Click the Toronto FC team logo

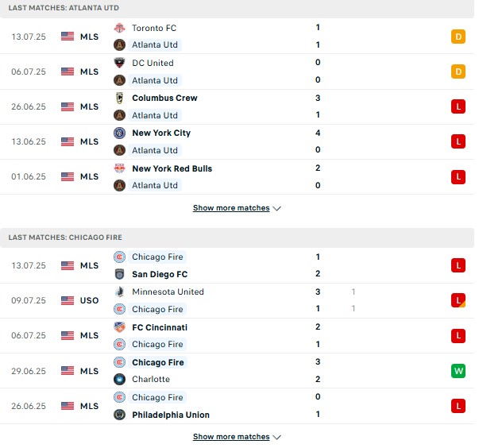click(x=119, y=28)
